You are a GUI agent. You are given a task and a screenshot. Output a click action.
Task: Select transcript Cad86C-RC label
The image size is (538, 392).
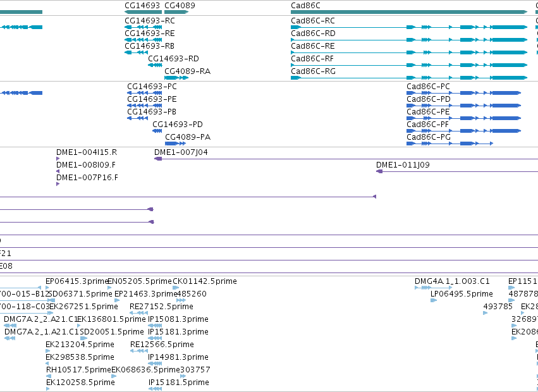pos(313,21)
